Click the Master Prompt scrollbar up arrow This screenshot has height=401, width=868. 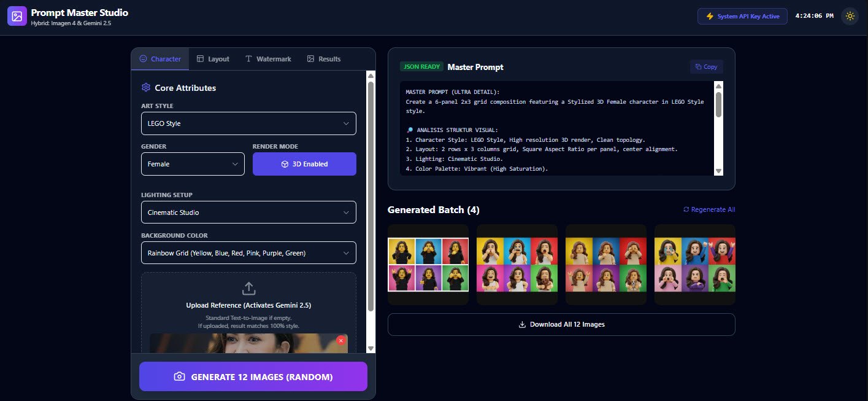click(x=719, y=86)
